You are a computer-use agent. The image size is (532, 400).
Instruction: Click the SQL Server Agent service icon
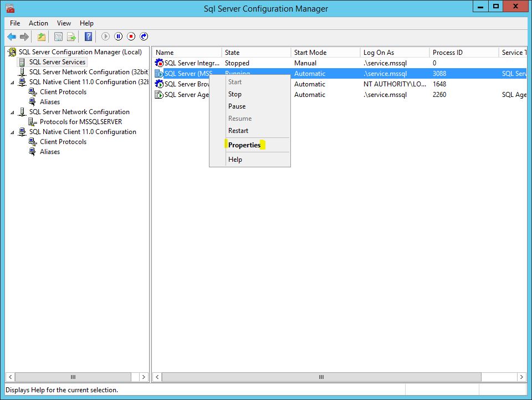159,94
